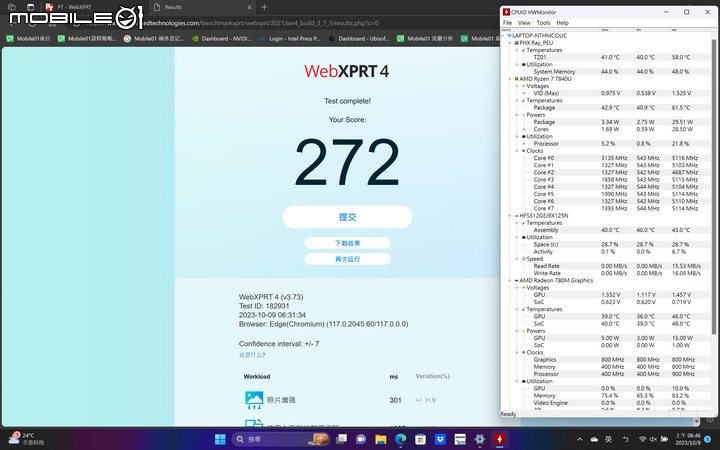Open the clock showing 06:46
The height and width of the screenshot is (450, 720).
(x=688, y=439)
